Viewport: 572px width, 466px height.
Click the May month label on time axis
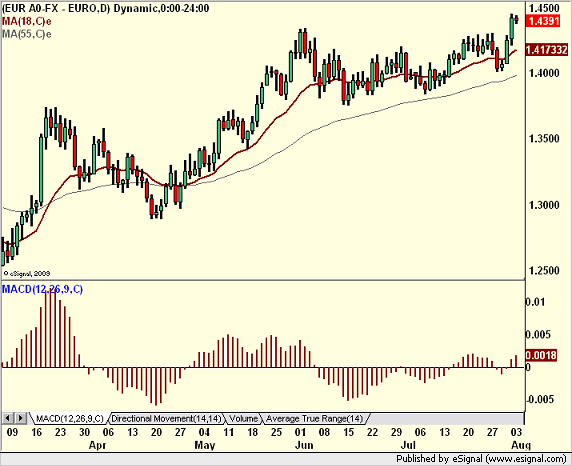205,445
